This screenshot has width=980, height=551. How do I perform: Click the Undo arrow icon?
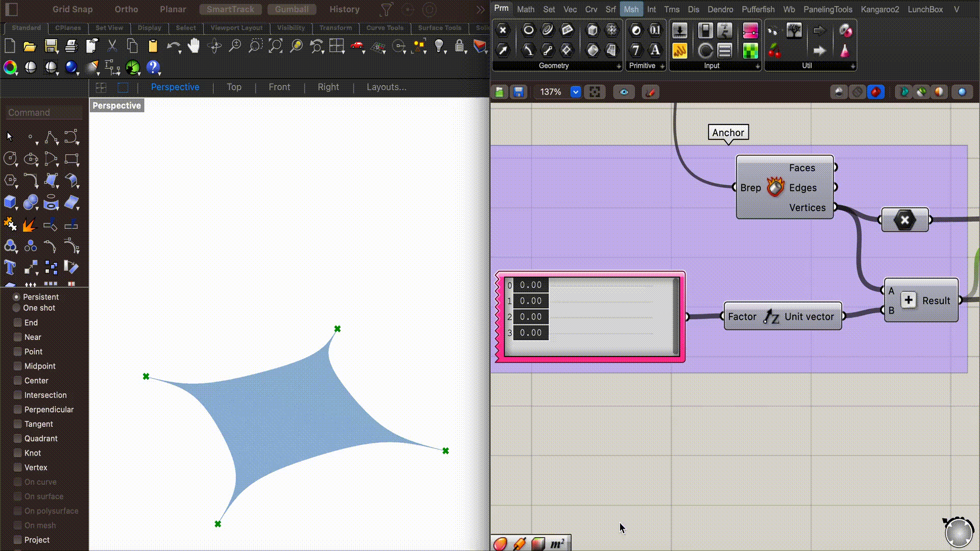173,46
